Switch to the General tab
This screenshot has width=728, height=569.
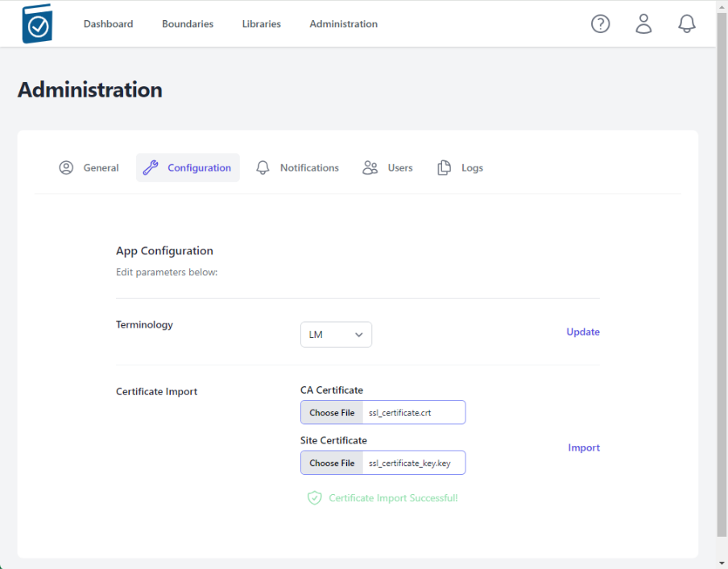pyautogui.click(x=89, y=167)
